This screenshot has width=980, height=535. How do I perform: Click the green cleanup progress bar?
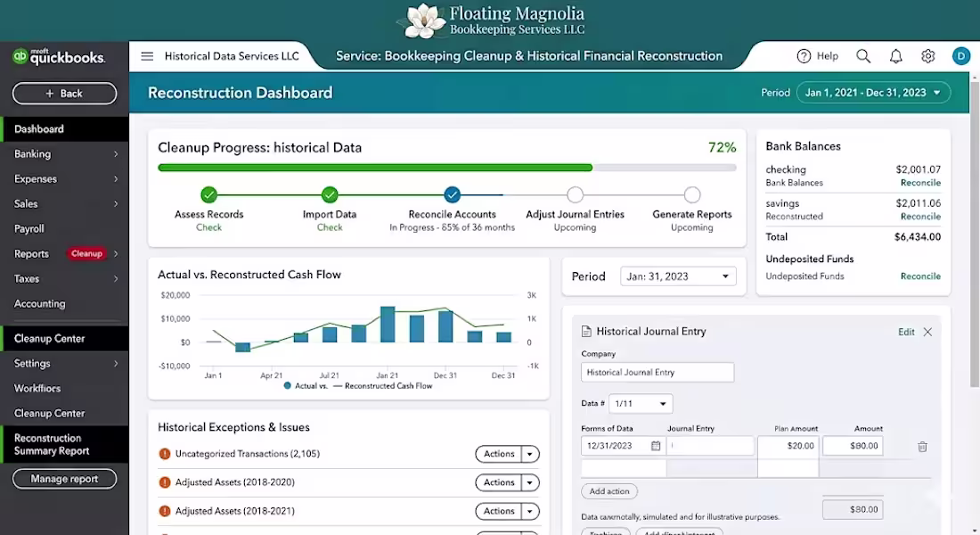tap(375, 168)
